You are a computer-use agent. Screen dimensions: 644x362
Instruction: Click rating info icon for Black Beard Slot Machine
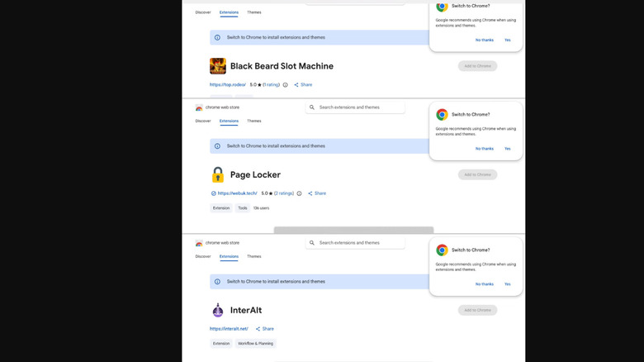click(x=285, y=85)
